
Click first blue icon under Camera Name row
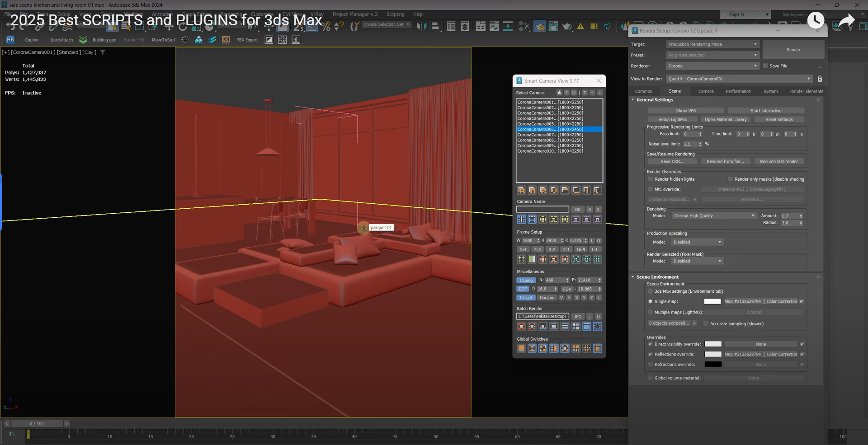click(x=521, y=219)
